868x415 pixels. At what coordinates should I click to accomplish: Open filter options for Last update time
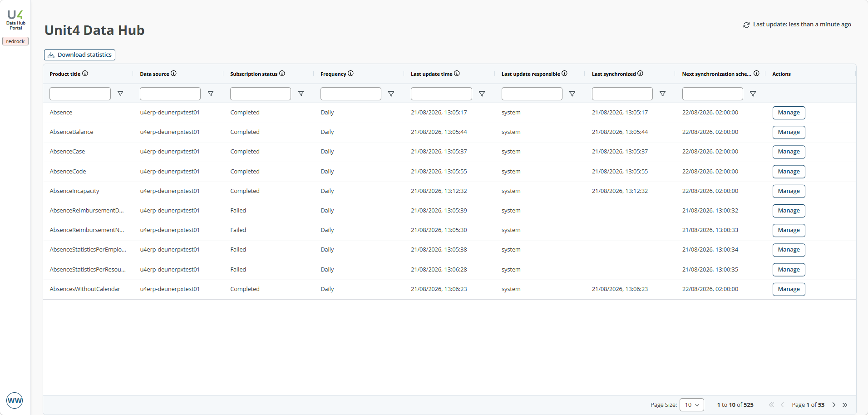[x=482, y=94]
